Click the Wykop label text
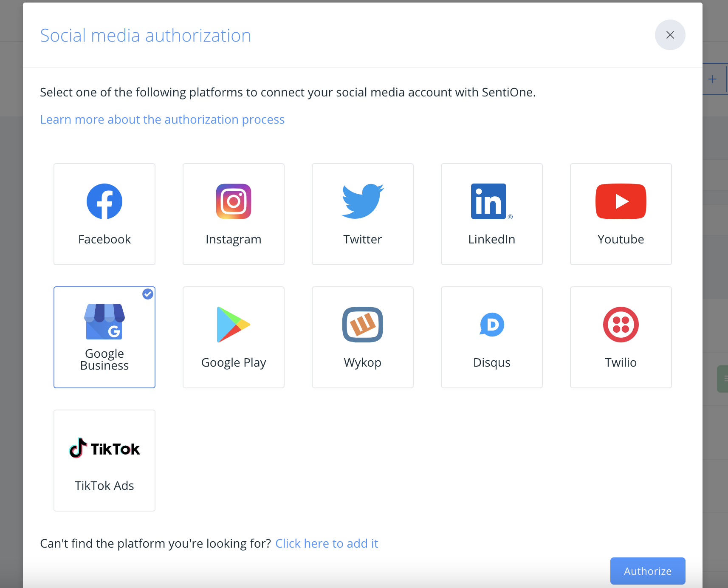Viewport: 728px width, 588px height. 363,362
